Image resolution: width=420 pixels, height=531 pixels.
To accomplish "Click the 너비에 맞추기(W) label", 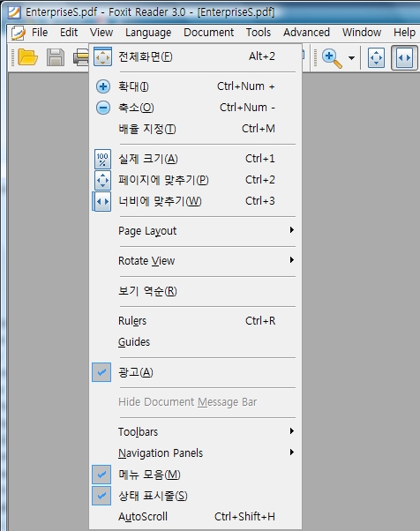I will [x=160, y=201].
